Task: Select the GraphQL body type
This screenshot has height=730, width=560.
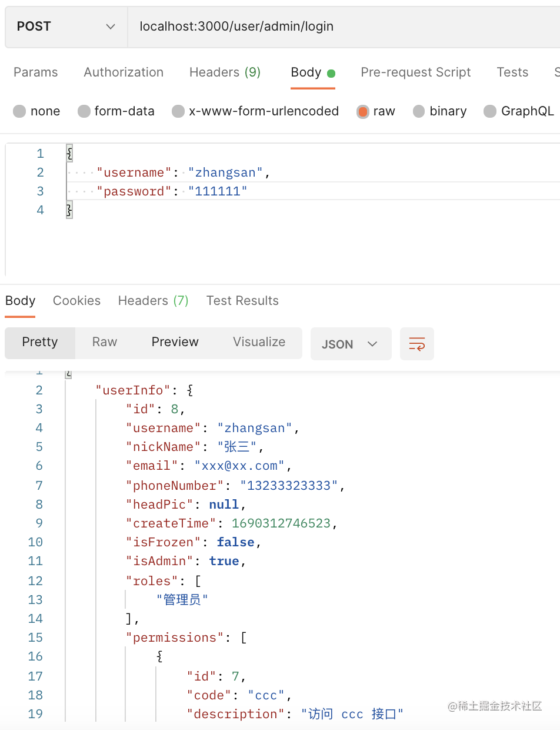Action: 490,111
